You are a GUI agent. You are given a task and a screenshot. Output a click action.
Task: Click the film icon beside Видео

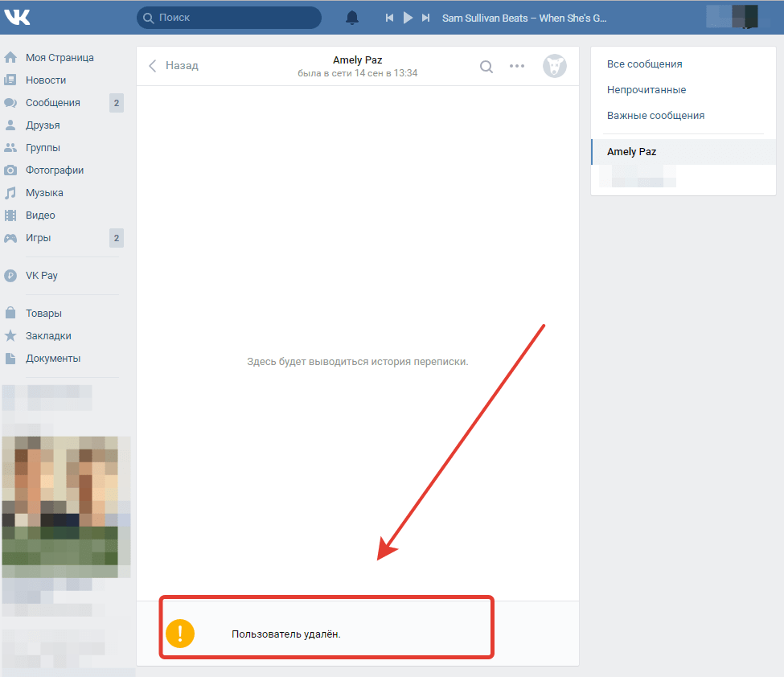10,215
